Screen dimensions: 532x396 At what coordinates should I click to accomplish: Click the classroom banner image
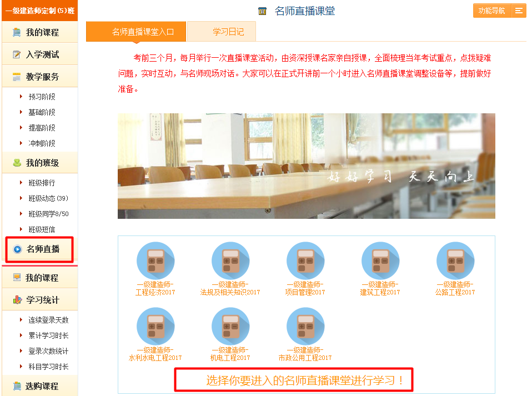coord(306,166)
